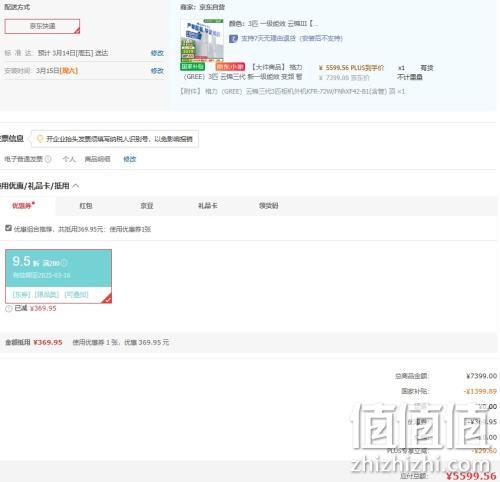Open the 京豆 tab
The width and height of the screenshot is (500, 482).
tap(147, 206)
